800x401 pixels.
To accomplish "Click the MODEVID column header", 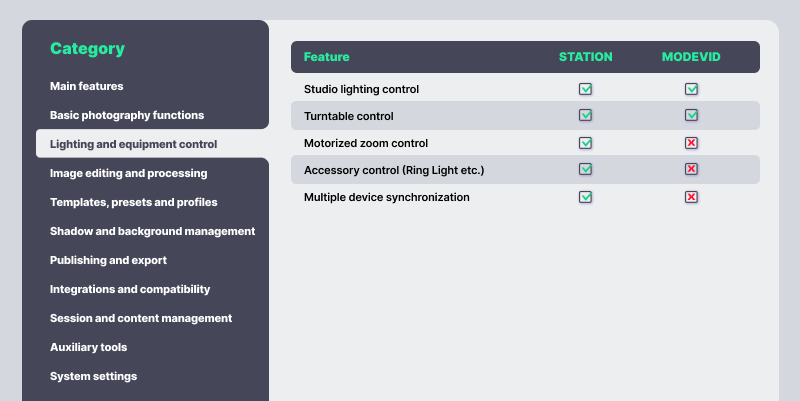I will point(691,57).
